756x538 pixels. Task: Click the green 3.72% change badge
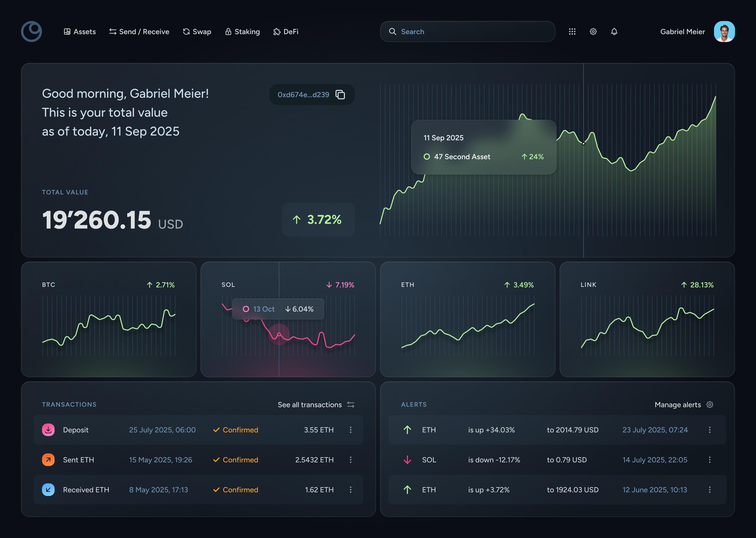[318, 219]
